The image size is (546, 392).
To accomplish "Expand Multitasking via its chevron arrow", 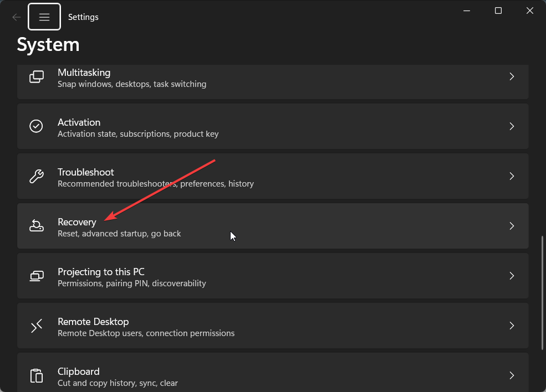I will 512,76.
